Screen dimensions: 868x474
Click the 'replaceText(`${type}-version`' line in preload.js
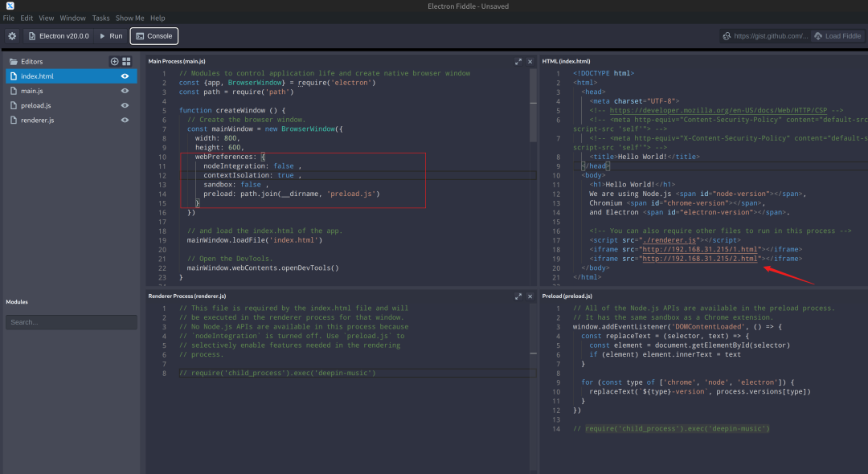pyautogui.click(x=700, y=391)
